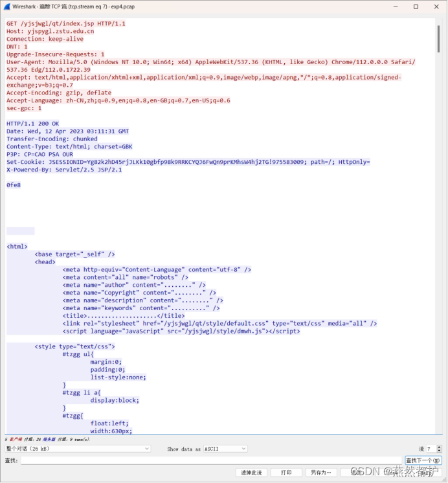Click the padding:0; CSS line
This screenshot has height=483, width=448.
point(107,370)
